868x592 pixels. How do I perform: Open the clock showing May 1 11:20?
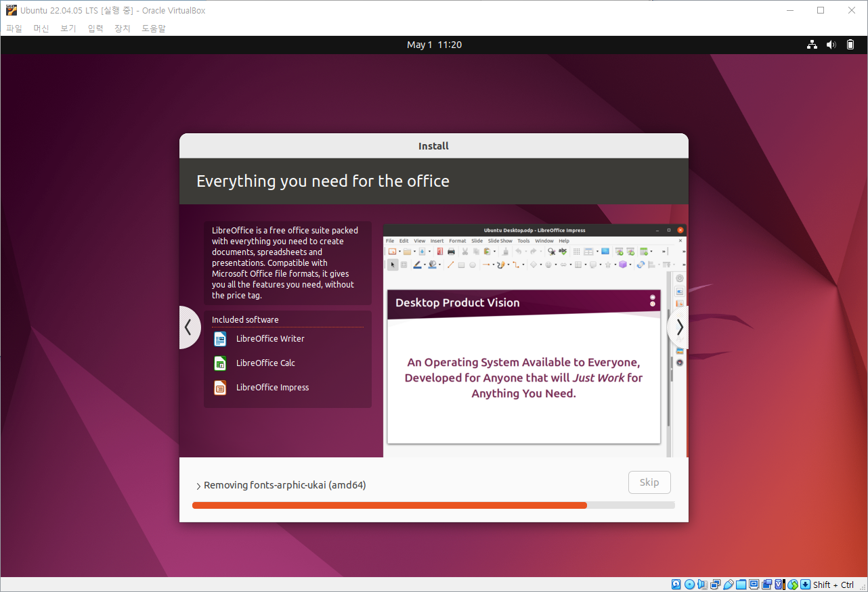pos(434,45)
